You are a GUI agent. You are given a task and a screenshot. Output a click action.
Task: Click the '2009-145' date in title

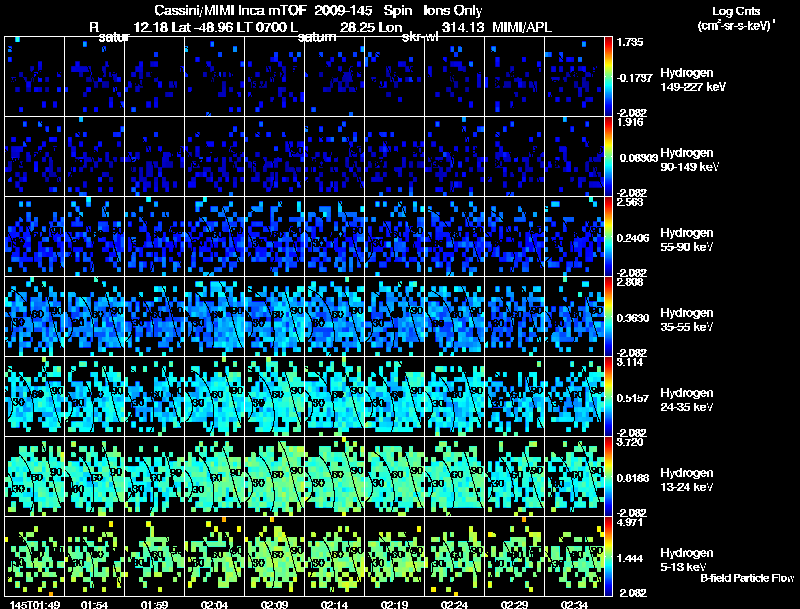344,11
